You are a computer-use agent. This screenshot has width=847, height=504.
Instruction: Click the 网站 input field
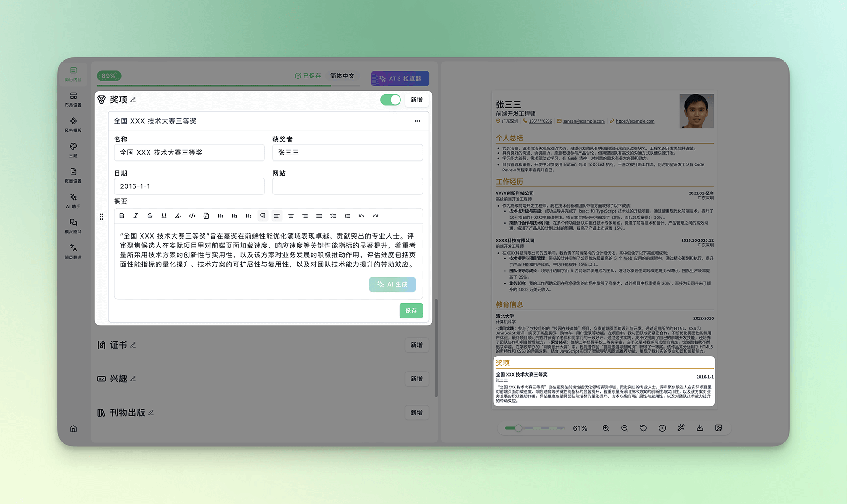[347, 186]
